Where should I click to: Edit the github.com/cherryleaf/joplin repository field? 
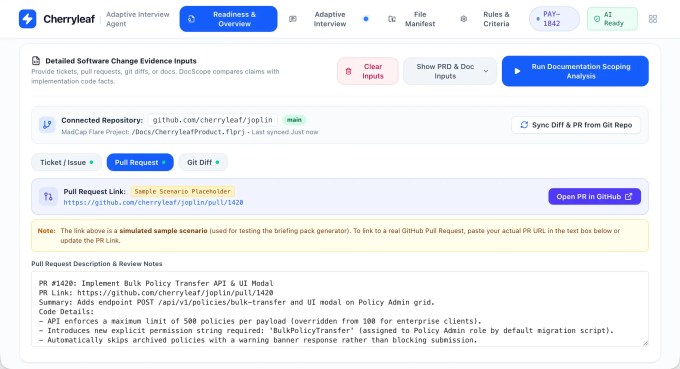212,120
